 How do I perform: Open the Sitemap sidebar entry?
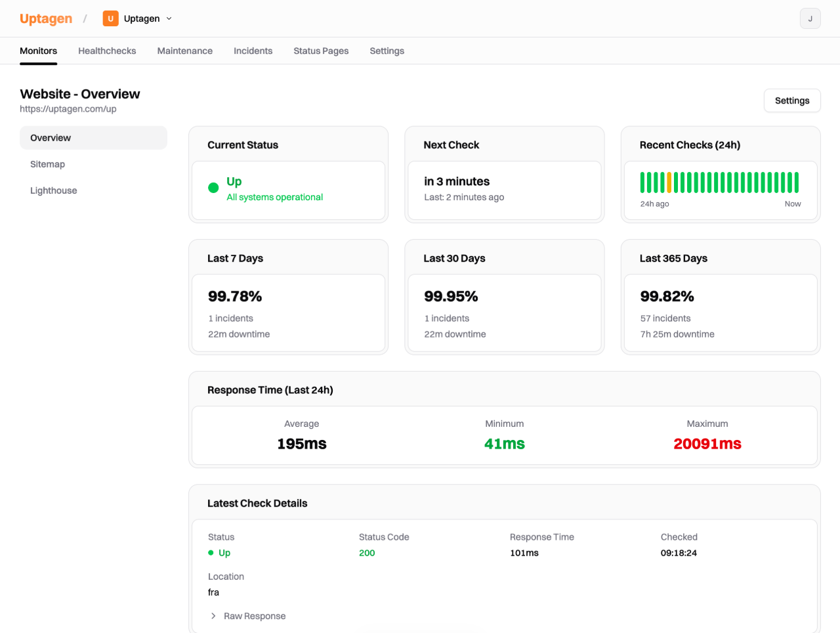coord(47,164)
